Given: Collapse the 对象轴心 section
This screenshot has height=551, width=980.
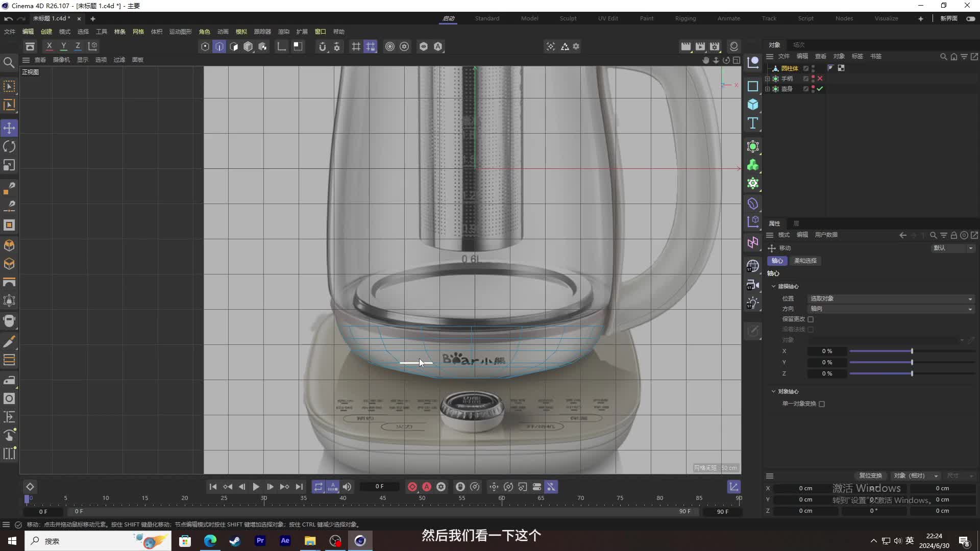Looking at the screenshot, I should (773, 391).
